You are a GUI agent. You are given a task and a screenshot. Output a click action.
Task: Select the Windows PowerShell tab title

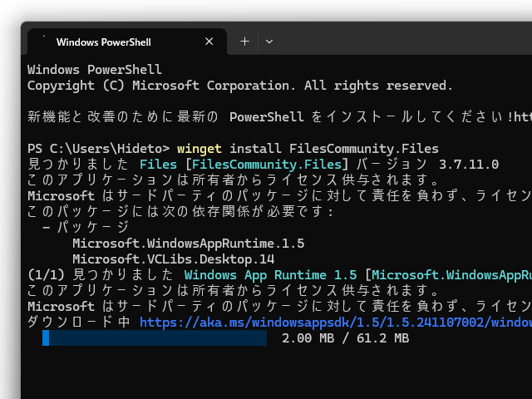coord(104,42)
